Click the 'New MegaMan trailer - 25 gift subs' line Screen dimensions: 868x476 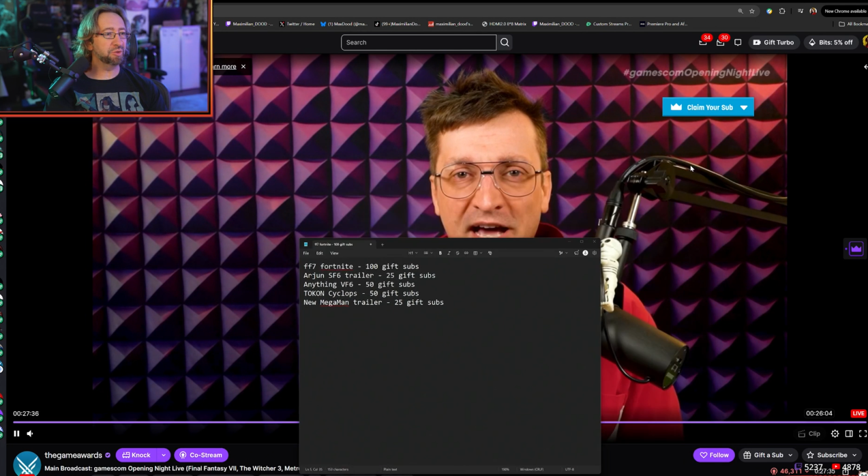point(374,302)
